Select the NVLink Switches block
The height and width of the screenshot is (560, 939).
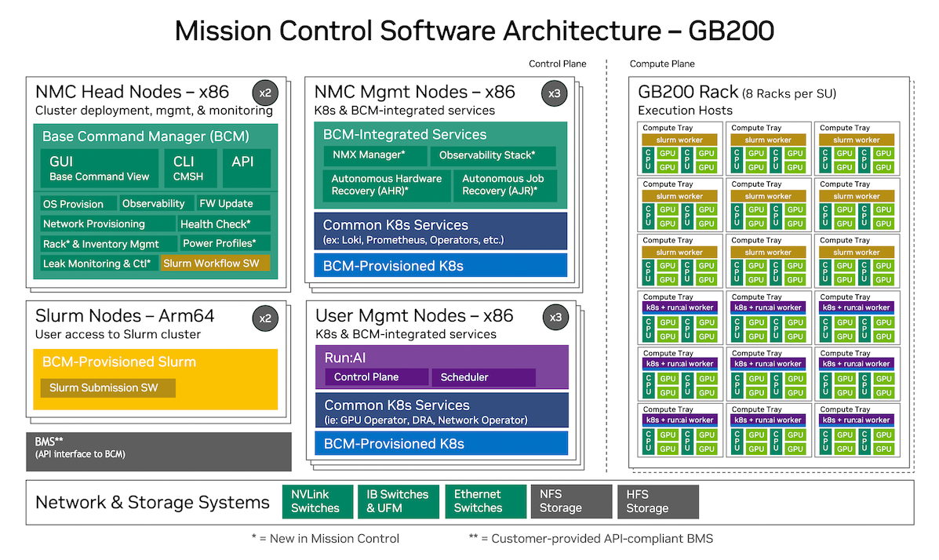click(315, 501)
